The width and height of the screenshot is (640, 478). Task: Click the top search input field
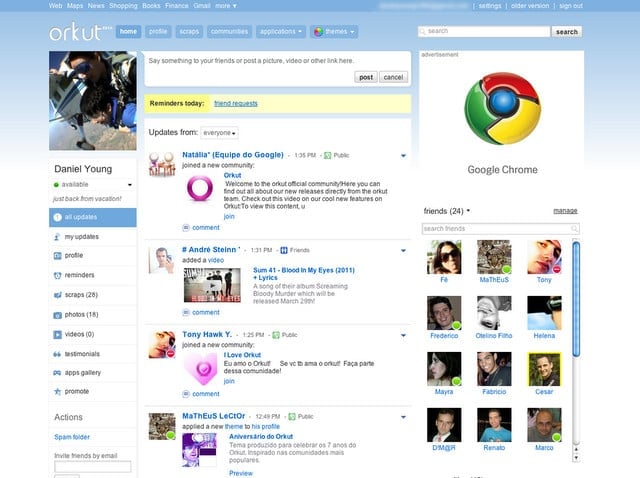click(x=484, y=31)
